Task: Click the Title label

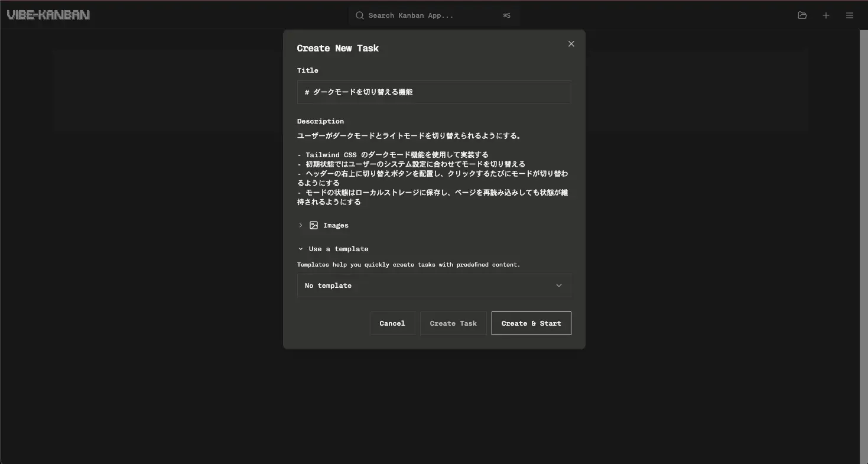Action: [x=308, y=70]
